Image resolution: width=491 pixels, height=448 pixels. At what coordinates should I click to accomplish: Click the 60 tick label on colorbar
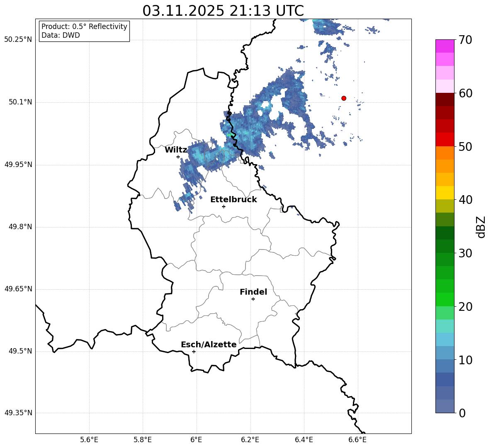[465, 93]
